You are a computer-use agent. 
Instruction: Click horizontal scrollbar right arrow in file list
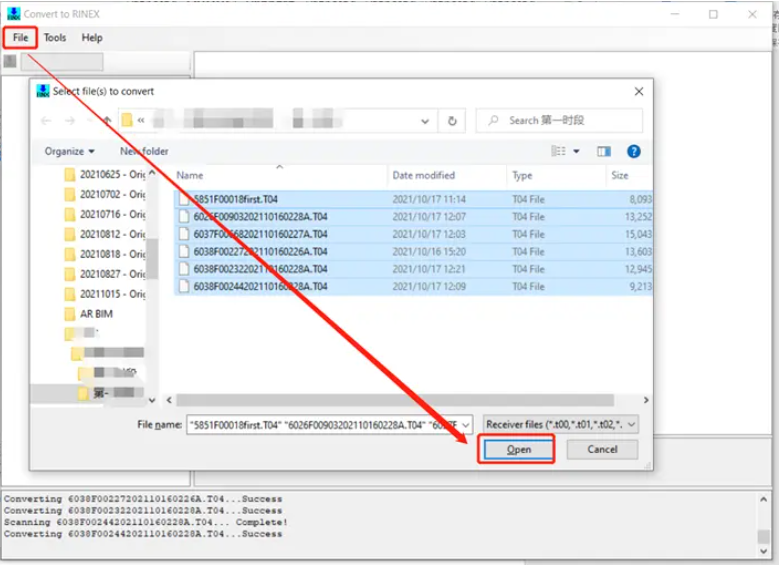tap(646, 400)
